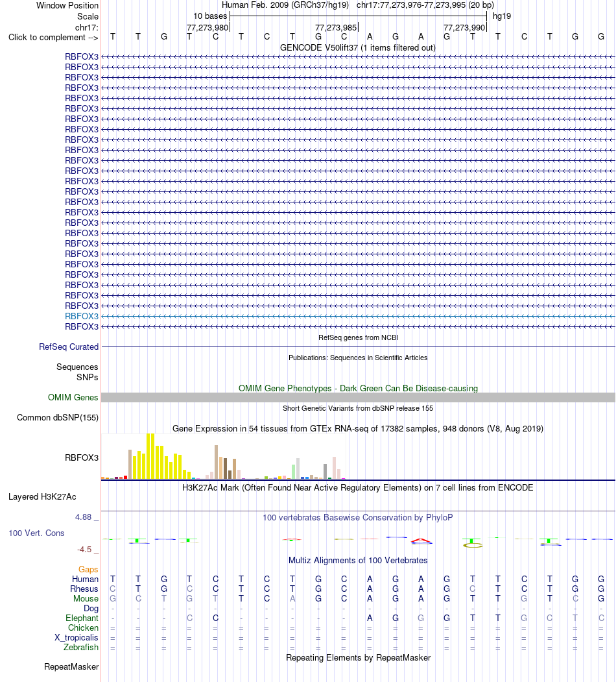Click the 'OMIM Gene Phenotypes' green track title
This screenshot has height=682, width=616.
pyautogui.click(x=358, y=388)
